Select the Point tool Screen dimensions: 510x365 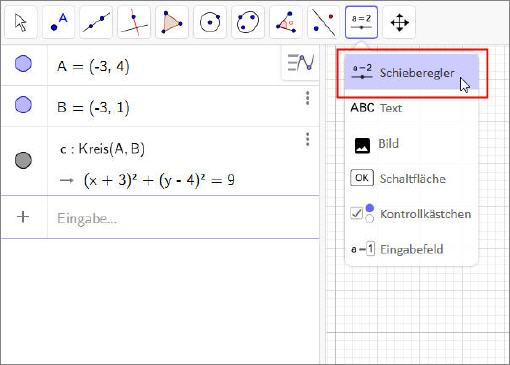59,23
